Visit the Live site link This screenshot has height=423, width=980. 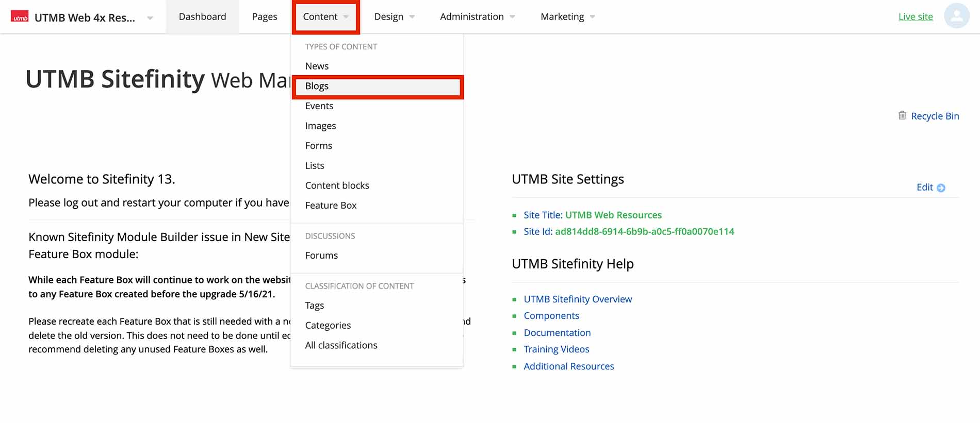coord(915,17)
